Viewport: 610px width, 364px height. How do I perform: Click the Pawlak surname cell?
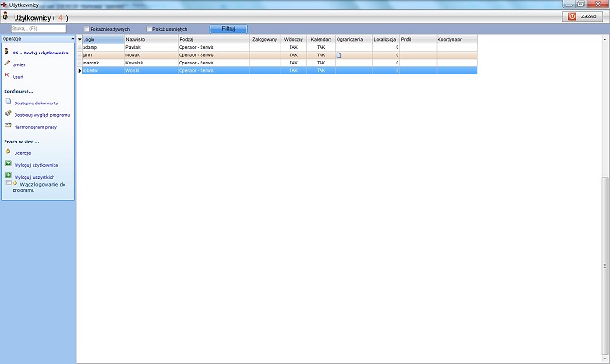152,47
